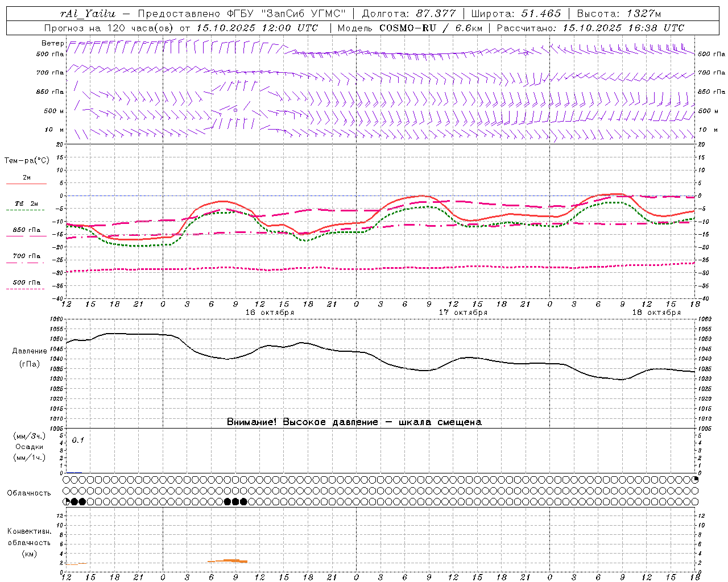Click the 700 гПа temperature legend entry
The image size is (728, 582).
[27, 256]
